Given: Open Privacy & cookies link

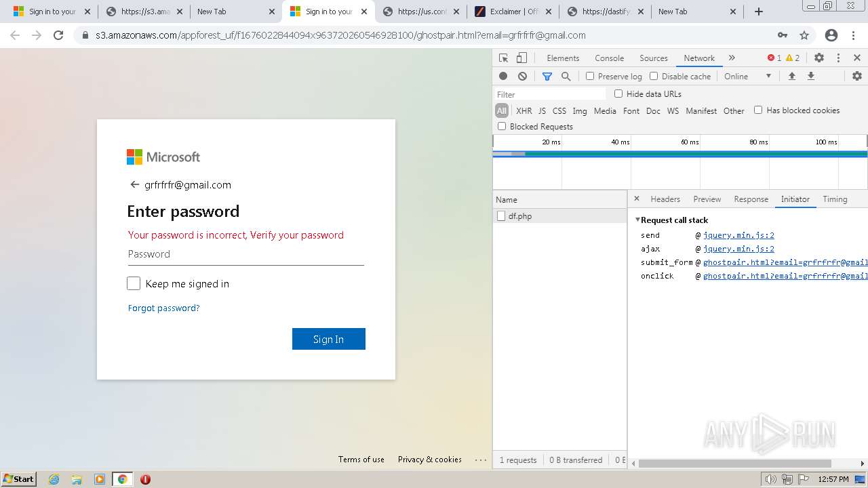Looking at the screenshot, I should pyautogui.click(x=430, y=459).
